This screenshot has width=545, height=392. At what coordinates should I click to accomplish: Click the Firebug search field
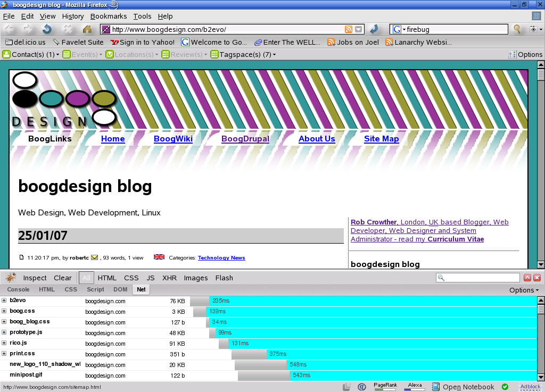pyautogui.click(x=478, y=278)
